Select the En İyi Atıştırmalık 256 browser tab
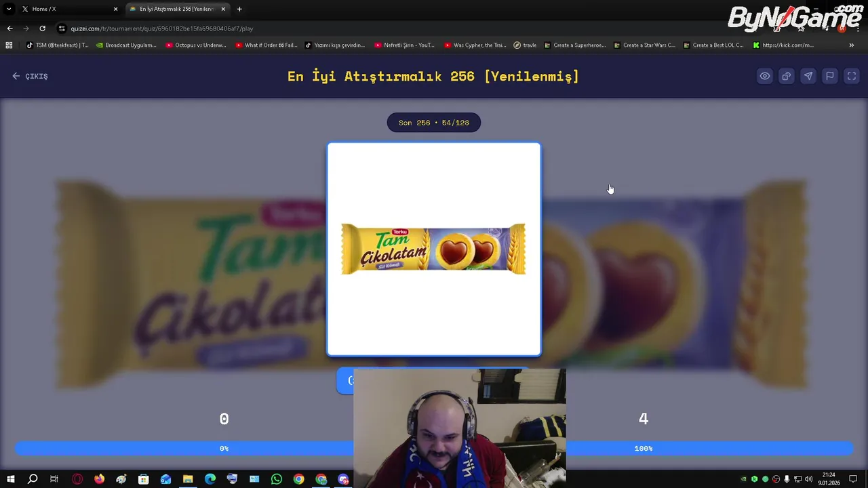The width and height of the screenshot is (868, 488). (176, 9)
